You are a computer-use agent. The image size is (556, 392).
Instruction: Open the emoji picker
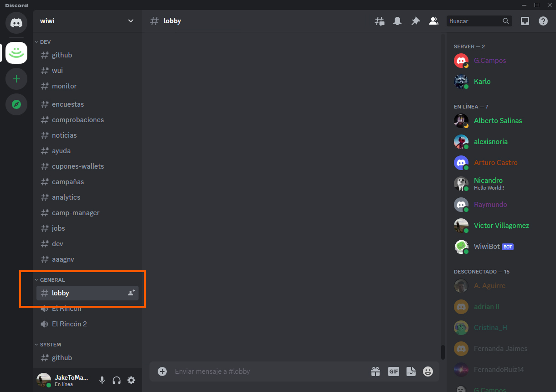[x=427, y=371]
